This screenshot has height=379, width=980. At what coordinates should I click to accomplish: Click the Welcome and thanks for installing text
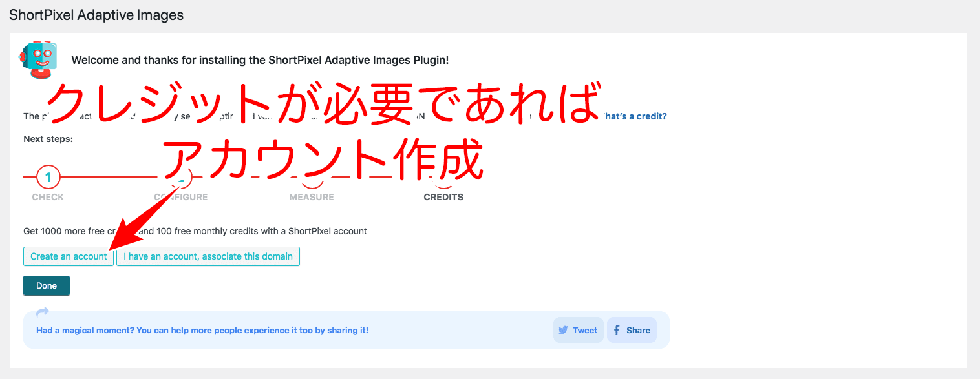(x=260, y=60)
